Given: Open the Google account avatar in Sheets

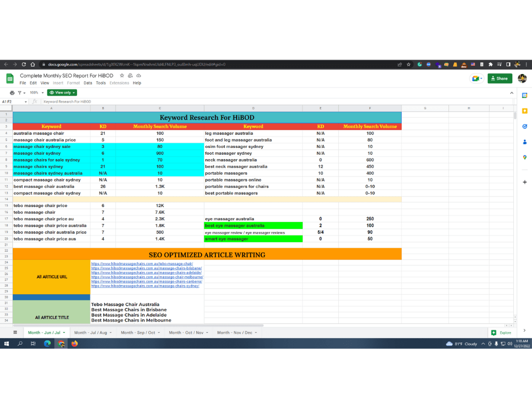Looking at the screenshot, I should point(522,78).
